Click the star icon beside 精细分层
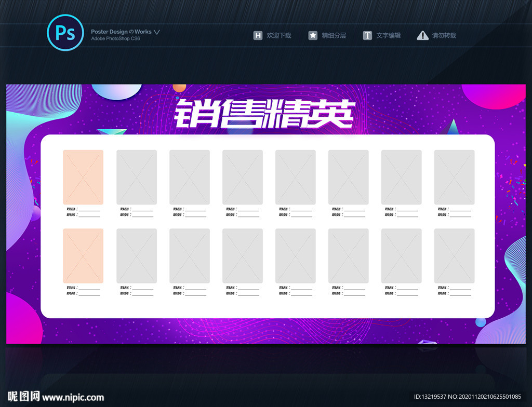 point(313,35)
